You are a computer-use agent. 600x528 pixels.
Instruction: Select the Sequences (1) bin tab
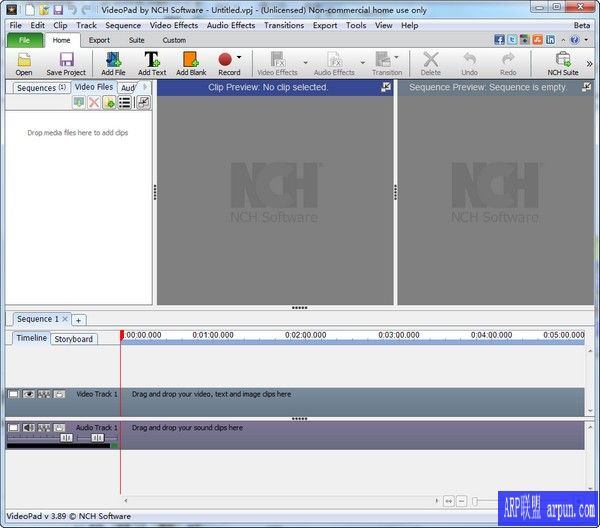pyautogui.click(x=41, y=88)
